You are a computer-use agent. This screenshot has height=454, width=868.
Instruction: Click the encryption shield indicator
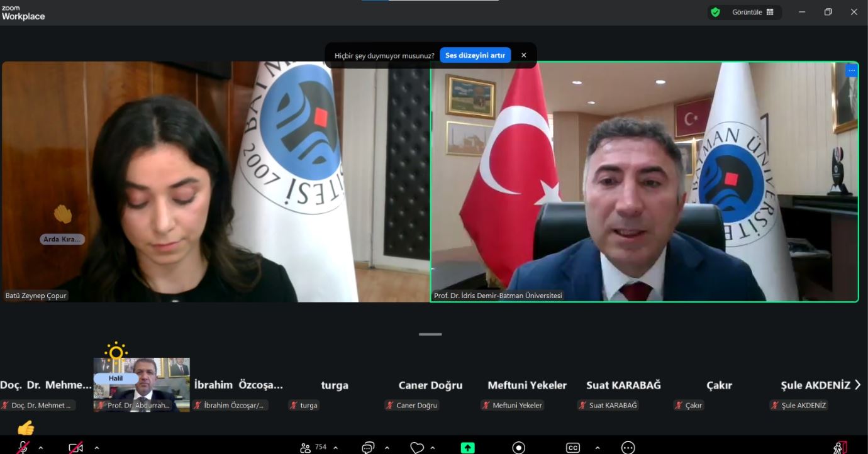715,12
